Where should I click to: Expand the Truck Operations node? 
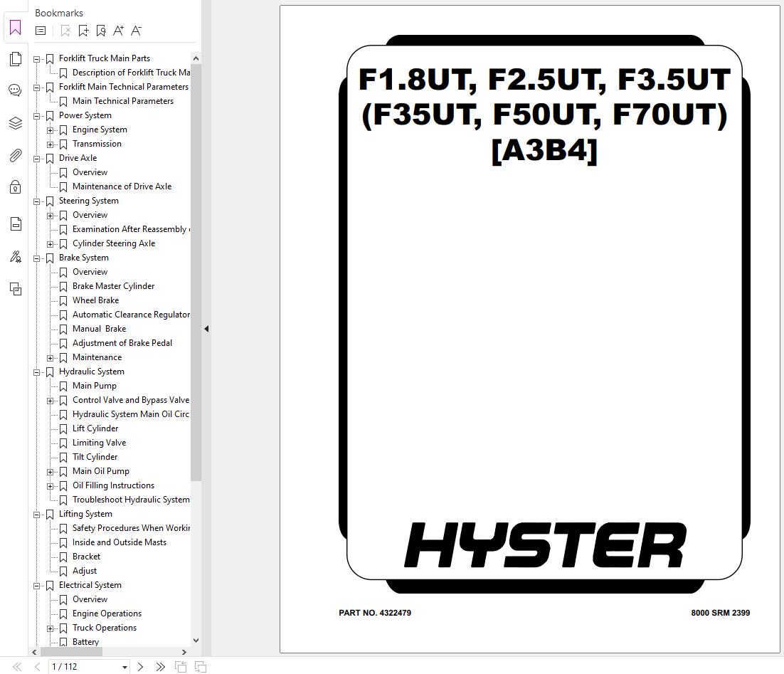[x=50, y=628]
